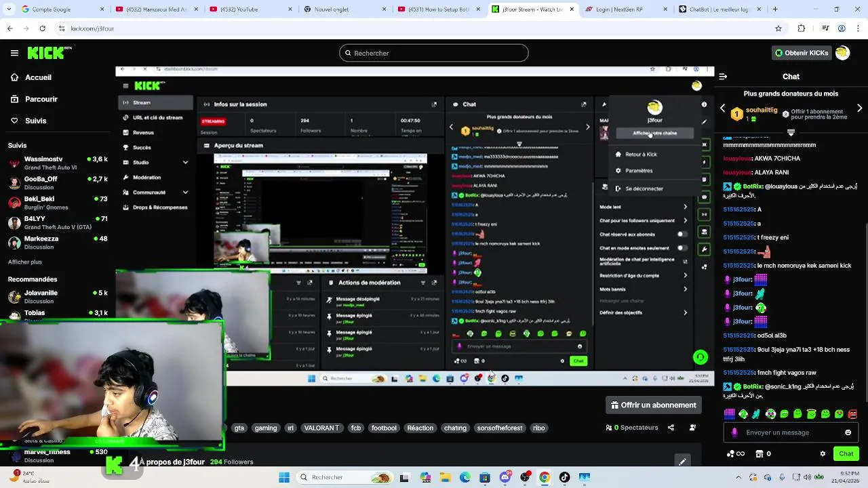Send message with Chat button

846,453
